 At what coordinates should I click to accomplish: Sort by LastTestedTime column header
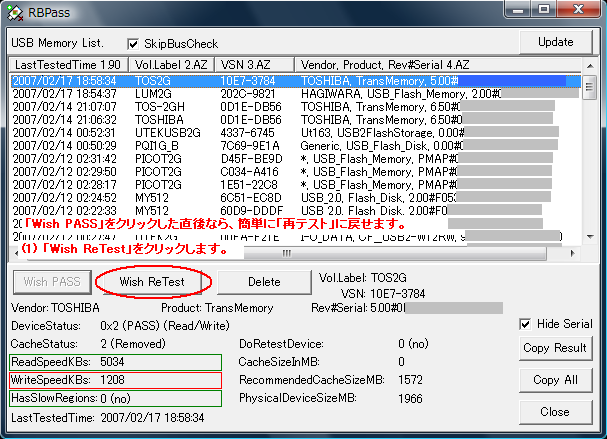coord(68,65)
